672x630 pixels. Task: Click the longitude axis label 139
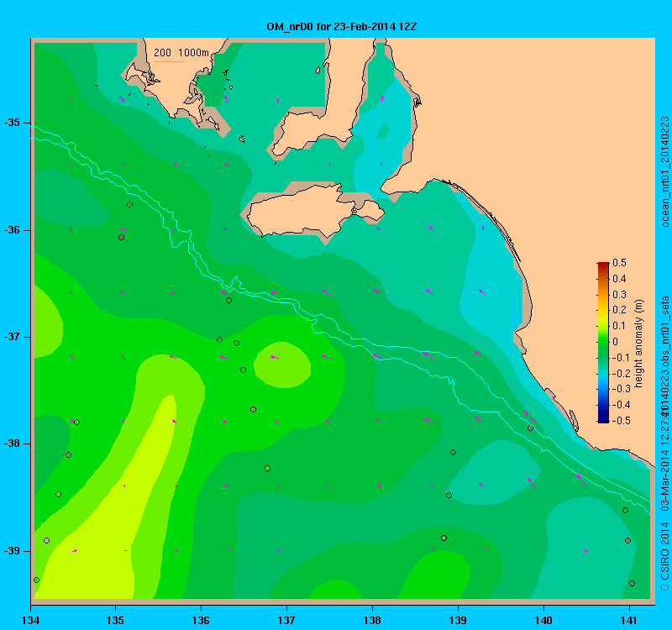point(458,620)
